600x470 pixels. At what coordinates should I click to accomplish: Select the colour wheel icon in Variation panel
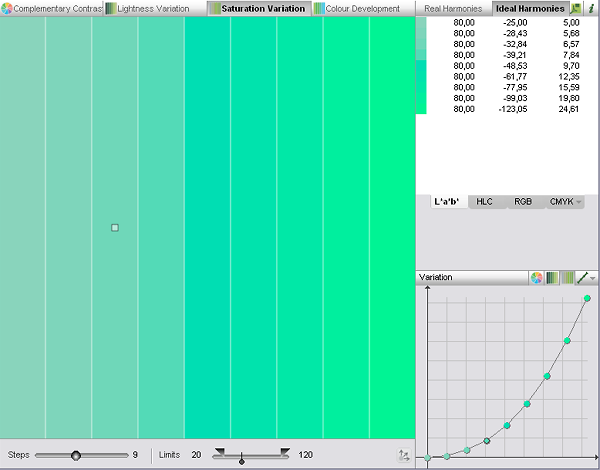[x=537, y=277]
